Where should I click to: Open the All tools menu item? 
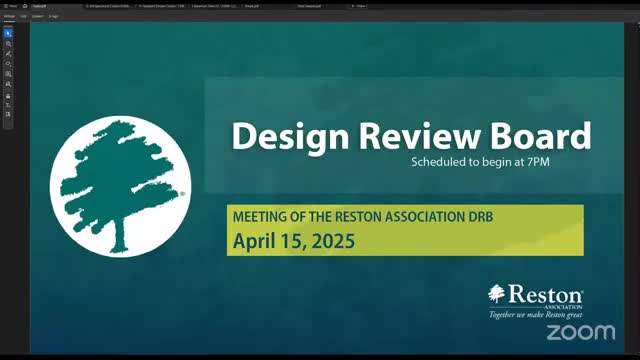9,16
